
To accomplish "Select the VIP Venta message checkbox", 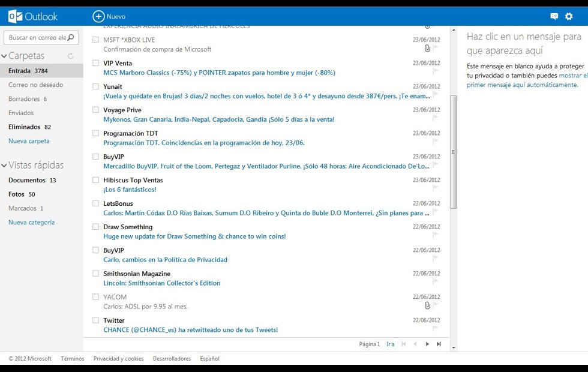I will tap(95, 63).
